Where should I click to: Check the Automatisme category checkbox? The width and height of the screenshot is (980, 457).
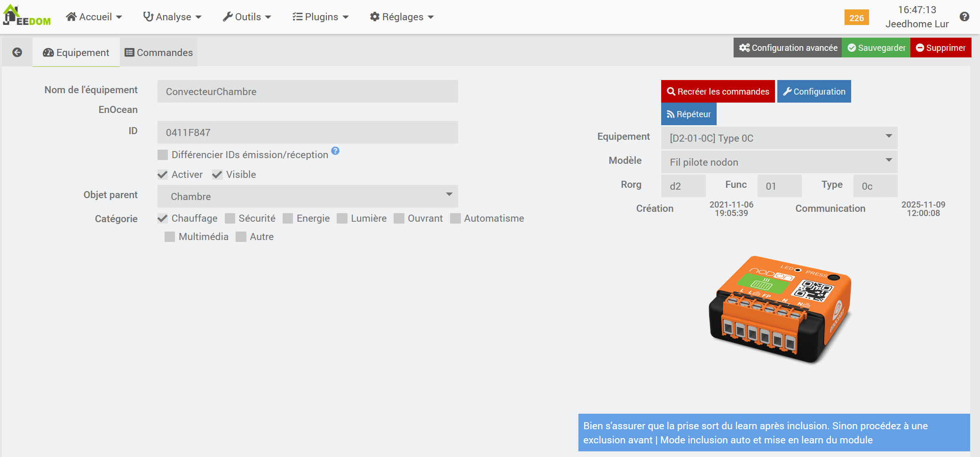pos(455,218)
